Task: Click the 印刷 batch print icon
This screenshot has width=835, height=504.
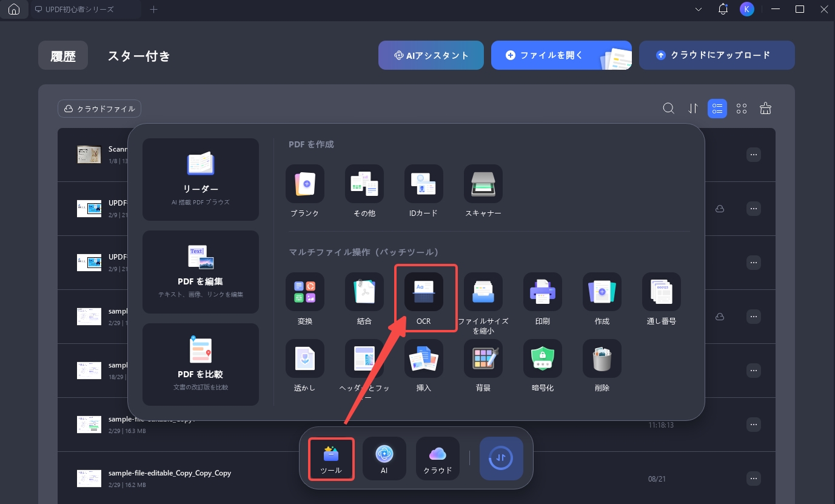Action: (x=543, y=292)
